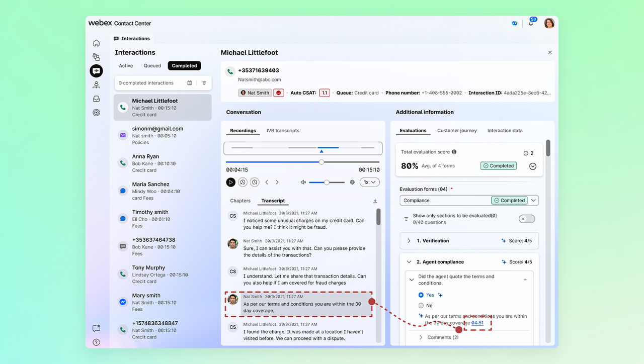Image resolution: width=644 pixels, height=364 pixels.
Task: Change the 1x playback speed dropdown
Action: tap(369, 183)
